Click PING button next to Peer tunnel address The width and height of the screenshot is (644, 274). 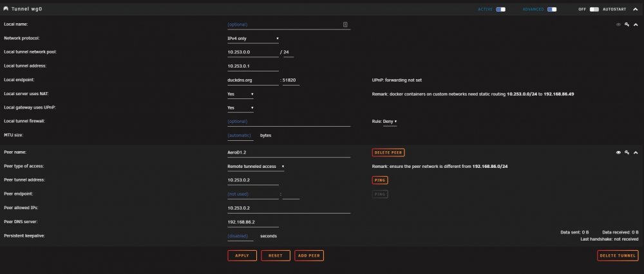coord(380,180)
